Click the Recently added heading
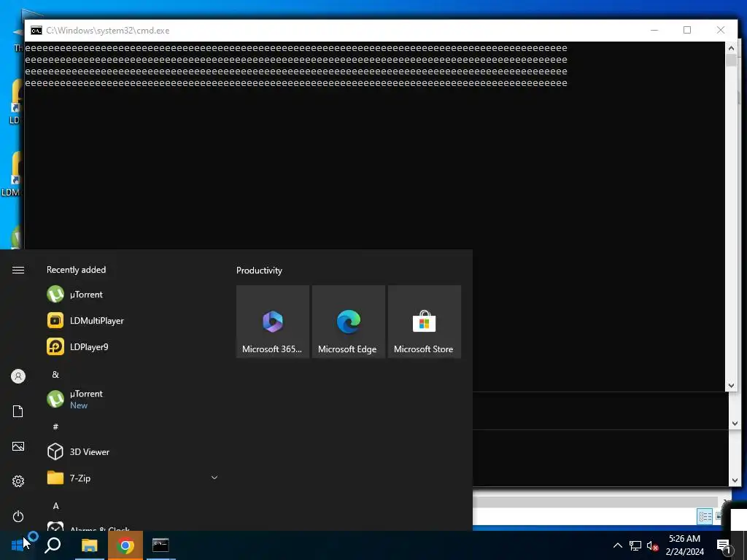The image size is (747, 560). (76, 270)
